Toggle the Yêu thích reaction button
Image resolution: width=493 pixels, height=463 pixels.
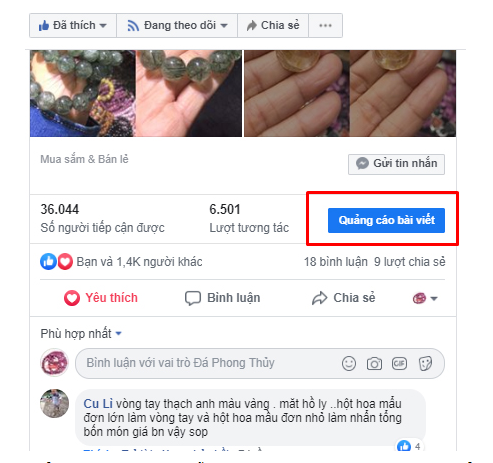click(101, 298)
